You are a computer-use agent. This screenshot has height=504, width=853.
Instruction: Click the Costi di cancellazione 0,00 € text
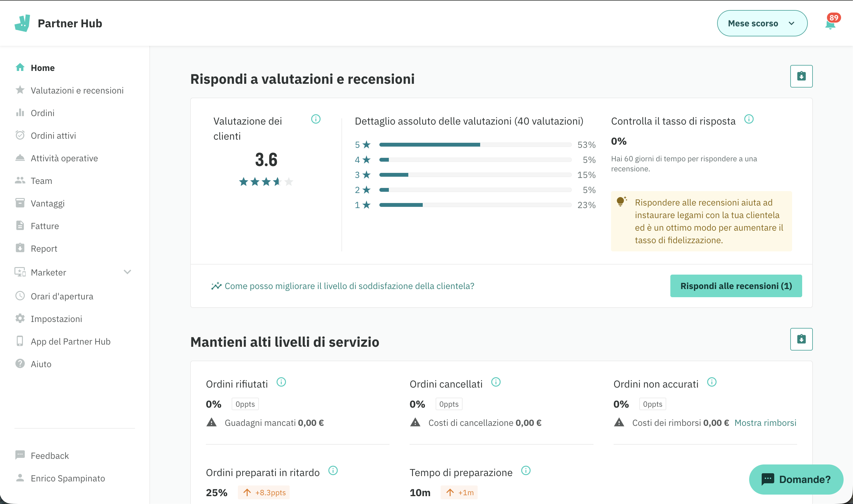point(485,423)
